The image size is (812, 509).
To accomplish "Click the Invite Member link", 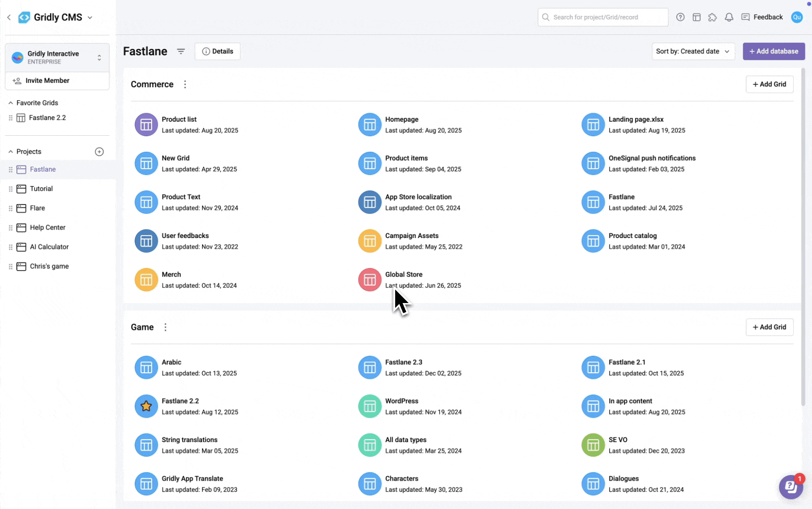I will [x=47, y=80].
